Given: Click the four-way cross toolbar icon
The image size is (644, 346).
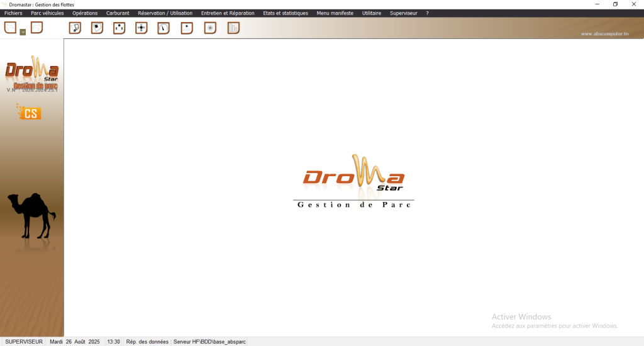Looking at the screenshot, I should click(142, 28).
